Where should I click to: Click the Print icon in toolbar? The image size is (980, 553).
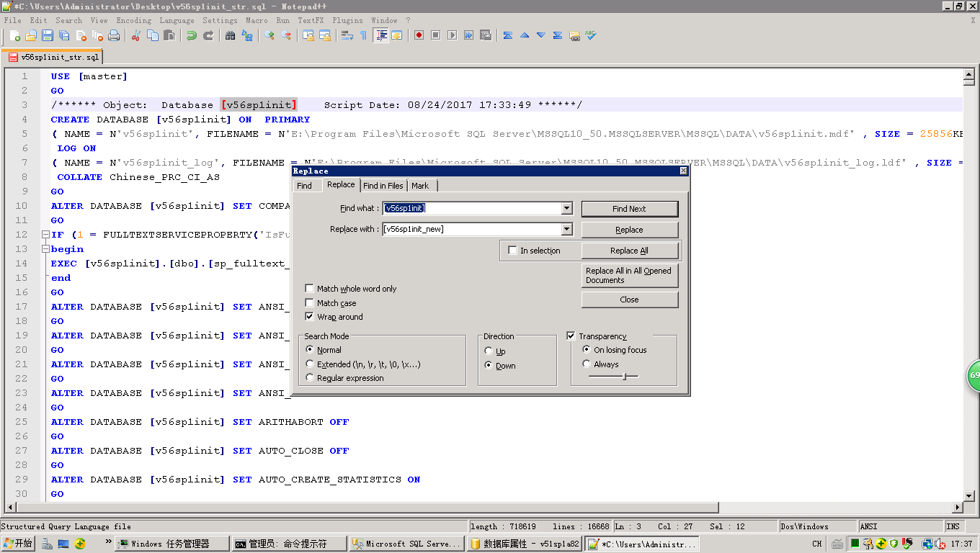coord(114,35)
